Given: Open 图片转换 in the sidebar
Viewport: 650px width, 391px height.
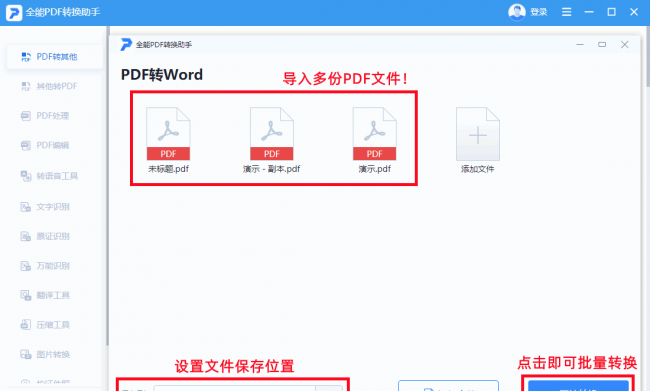Looking at the screenshot, I should 45,355.
